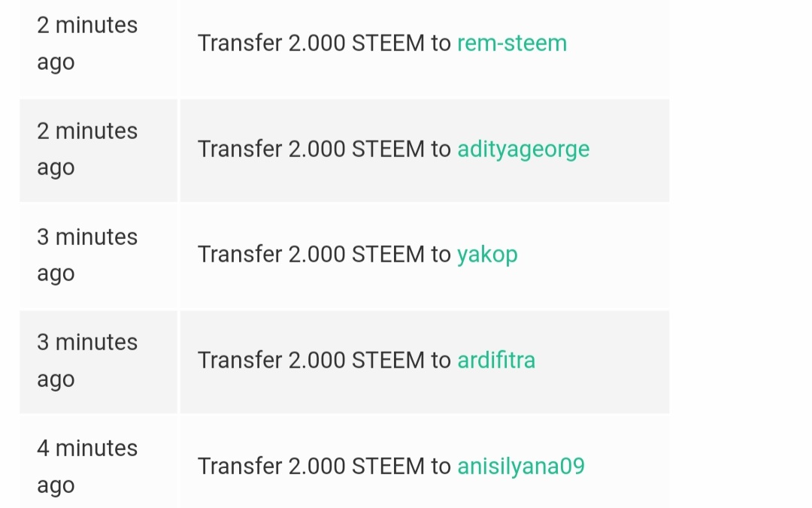Image resolution: width=812 pixels, height=508 pixels.
Task: Click the '4 minutes ago' timestamp
Action: [x=87, y=467]
